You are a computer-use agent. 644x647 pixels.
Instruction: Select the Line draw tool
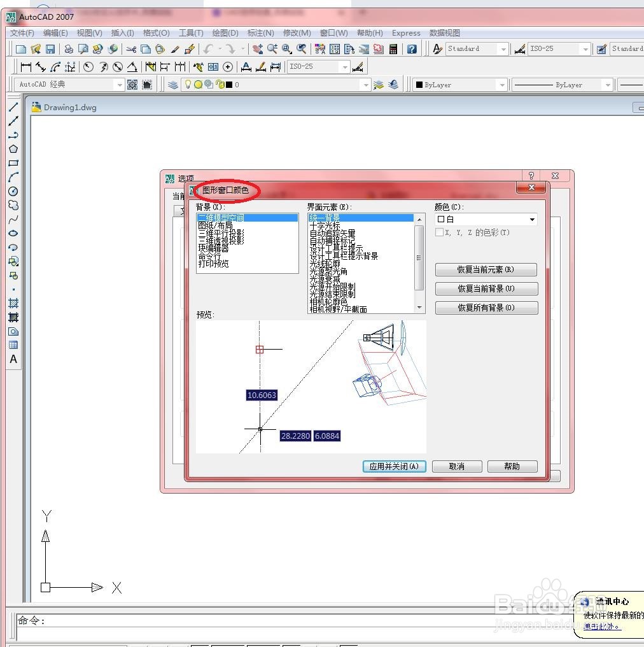point(13,107)
